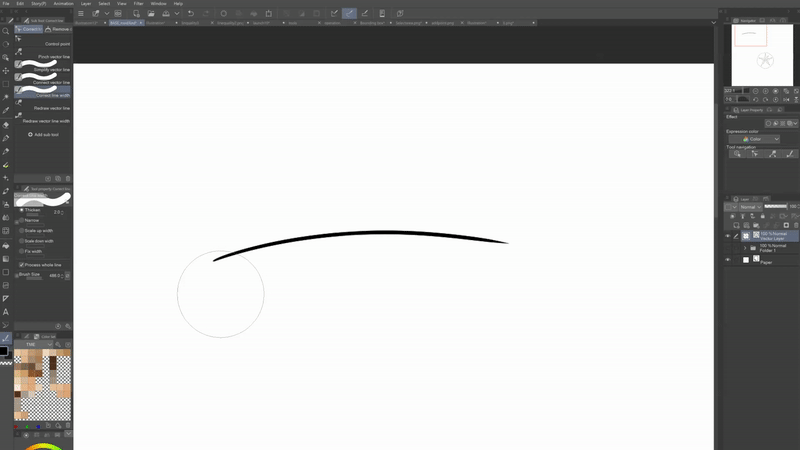Expand the Effect options dropdown arrow
Screen dimensions: 800x450
point(795,123)
